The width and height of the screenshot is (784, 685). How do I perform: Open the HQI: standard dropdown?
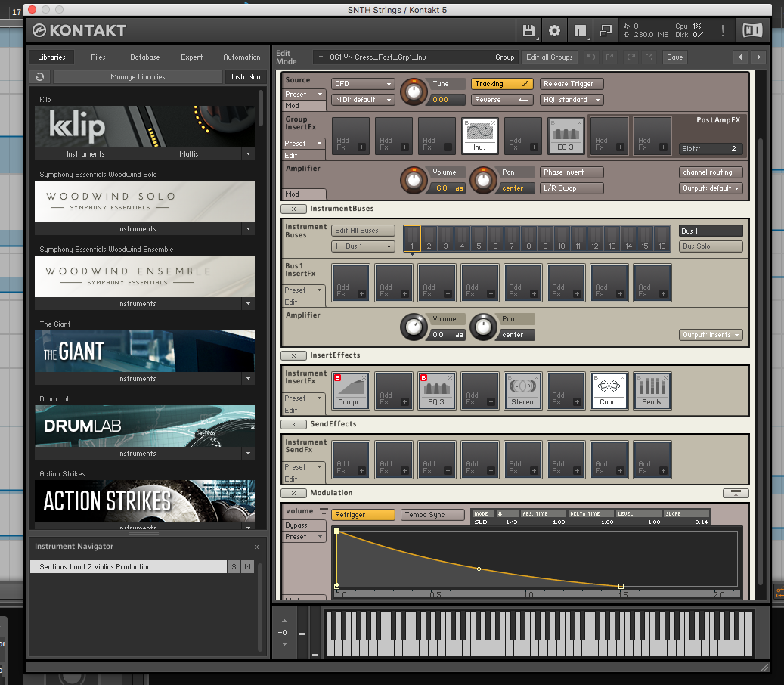coord(572,100)
